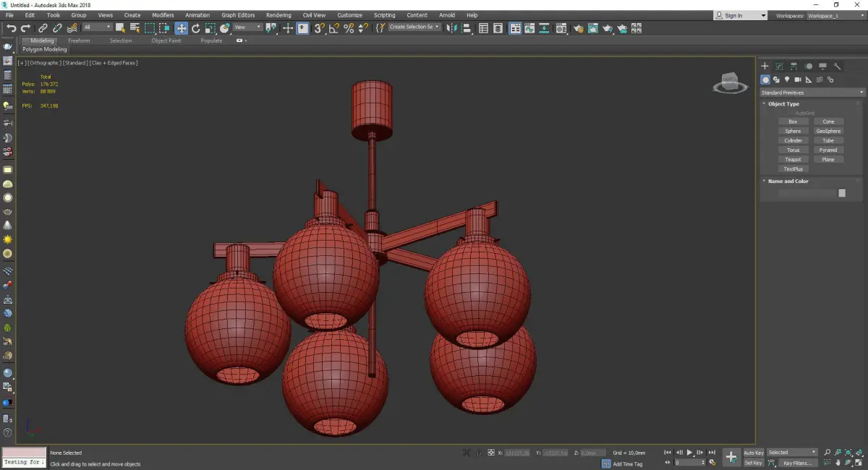868x470 pixels.
Task: Open the Modifiers menu
Action: [163, 15]
